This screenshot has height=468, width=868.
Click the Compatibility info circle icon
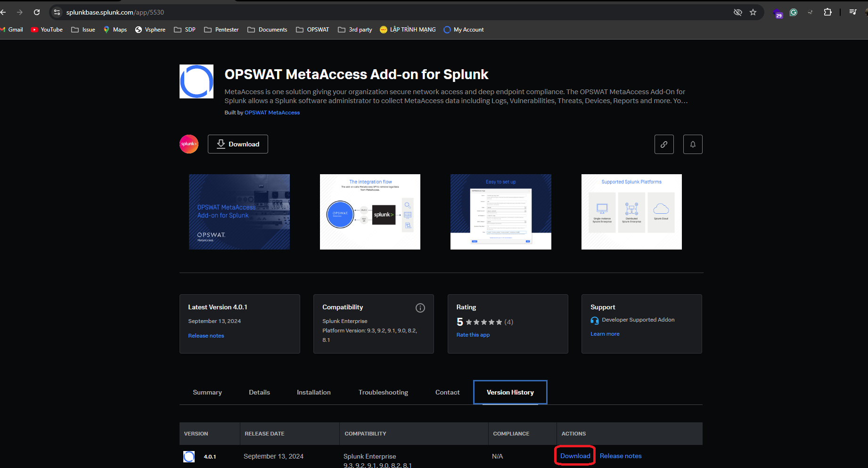coord(420,308)
